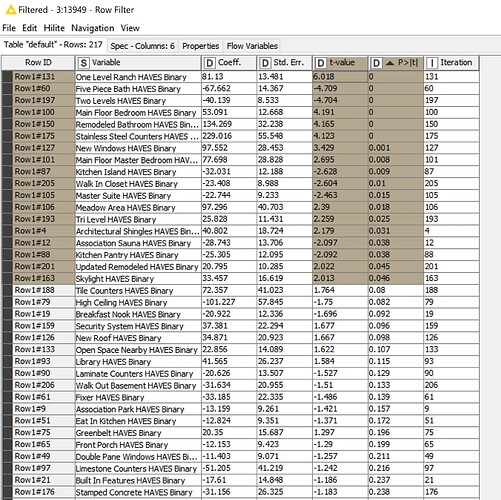
Task: Switch to the Properties tab
Action: pos(201,46)
